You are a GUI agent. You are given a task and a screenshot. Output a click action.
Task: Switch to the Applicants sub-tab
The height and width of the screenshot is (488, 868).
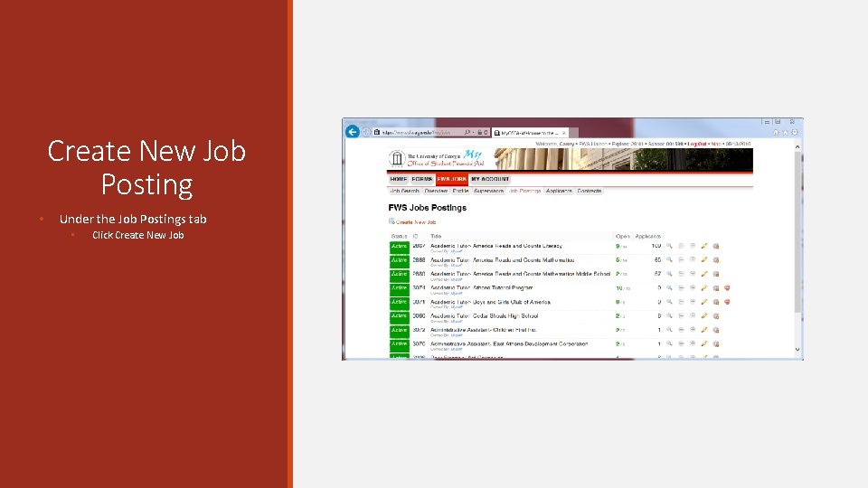(559, 191)
